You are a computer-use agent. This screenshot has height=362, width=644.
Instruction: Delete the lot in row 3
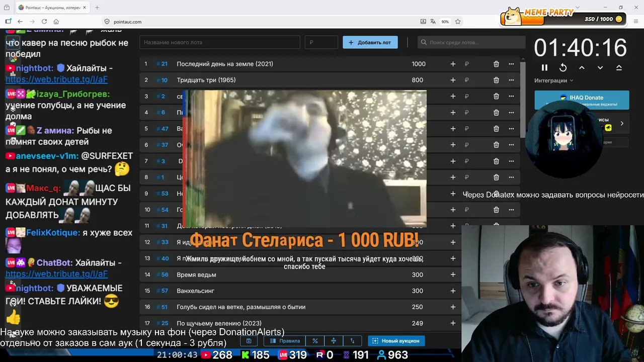[496, 96]
